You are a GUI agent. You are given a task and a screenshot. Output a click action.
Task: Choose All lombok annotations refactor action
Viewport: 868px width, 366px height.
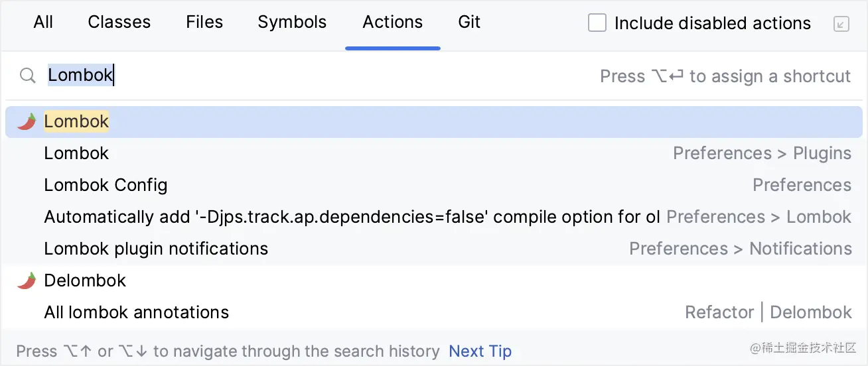(137, 312)
